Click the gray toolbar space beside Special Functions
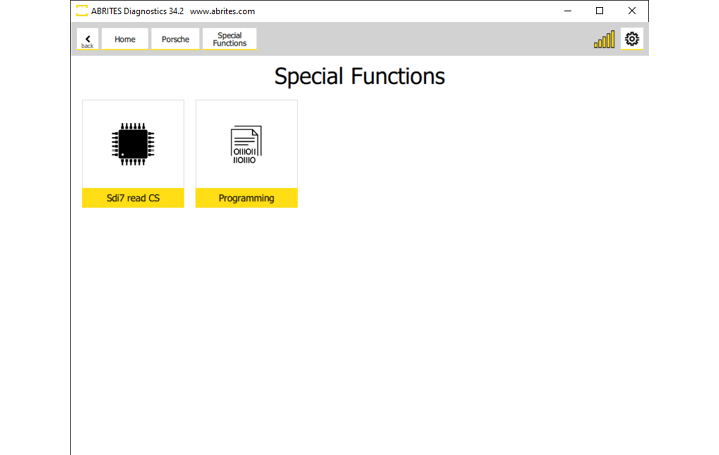The image size is (719, 455). (x=420, y=39)
